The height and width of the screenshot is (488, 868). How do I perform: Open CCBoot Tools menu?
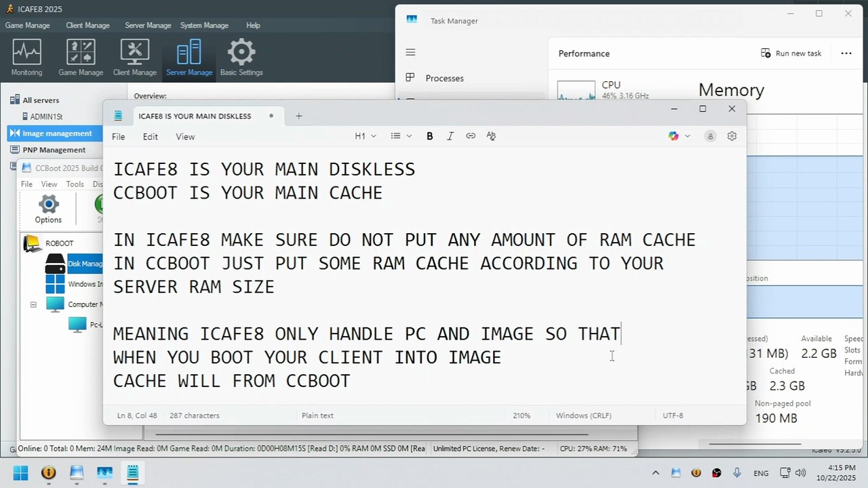(x=75, y=184)
